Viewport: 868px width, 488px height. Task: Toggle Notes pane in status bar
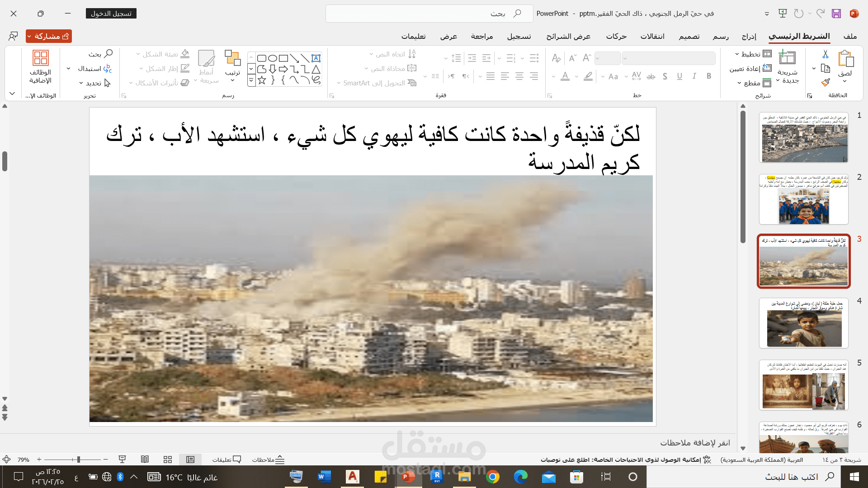268,460
